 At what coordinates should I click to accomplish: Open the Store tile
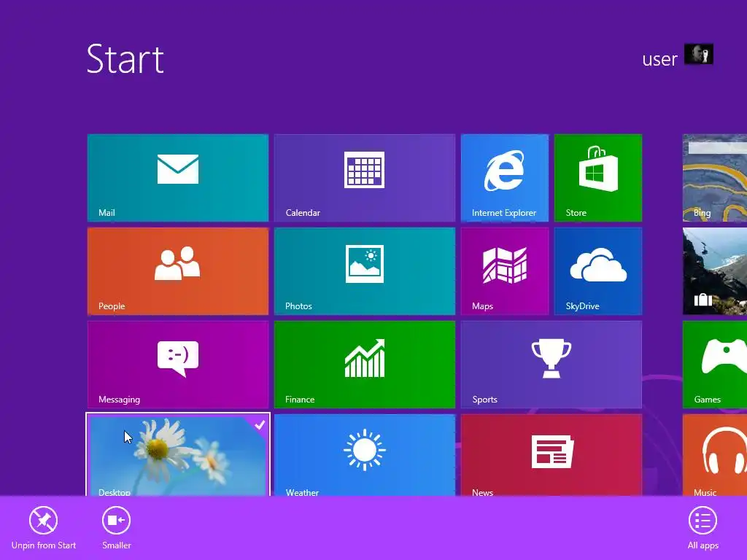(598, 178)
